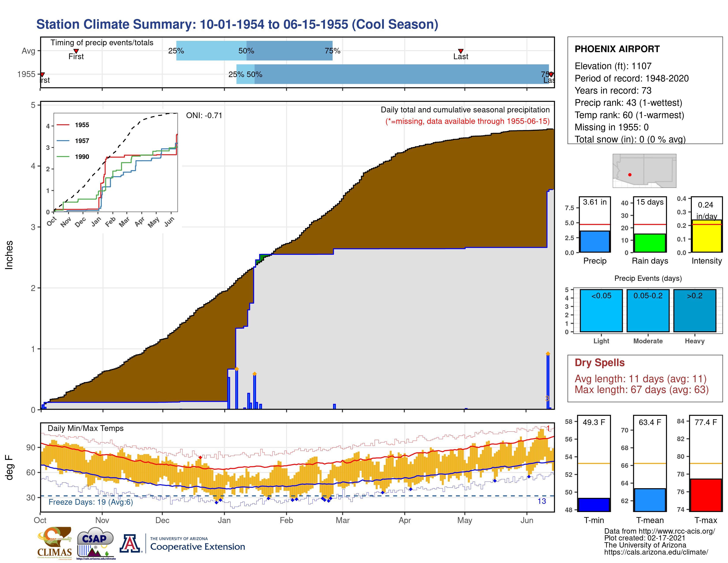
Task: Click the 1957 legend entry in inset chart
Action: [x=73, y=141]
